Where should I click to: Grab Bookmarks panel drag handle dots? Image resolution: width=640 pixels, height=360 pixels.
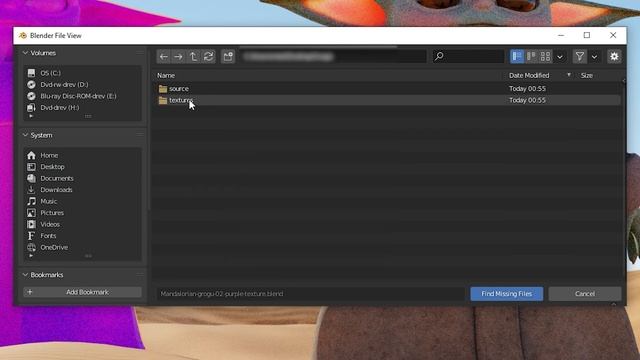(140, 275)
